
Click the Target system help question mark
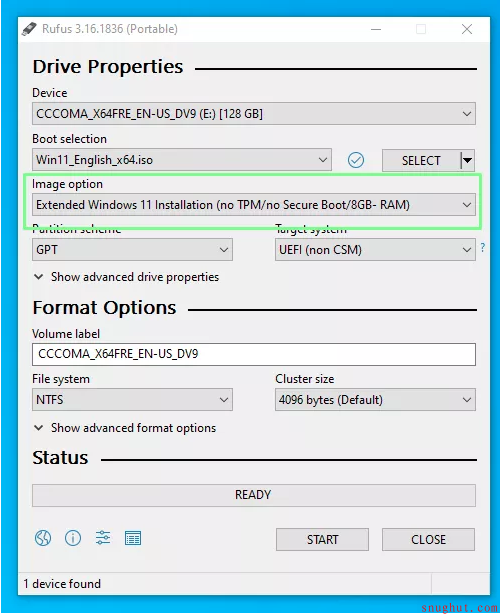tap(483, 247)
